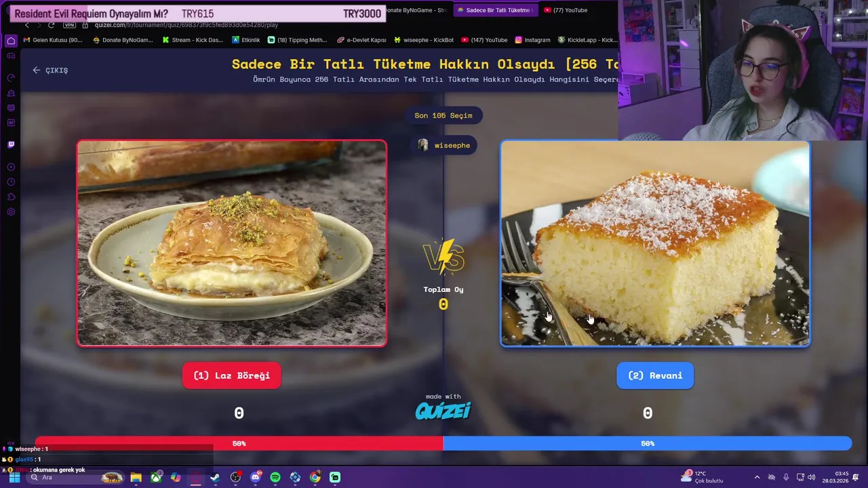Viewport: 868px width, 488px height.
Task: Open the network icon in system tray
Action: (x=801, y=477)
